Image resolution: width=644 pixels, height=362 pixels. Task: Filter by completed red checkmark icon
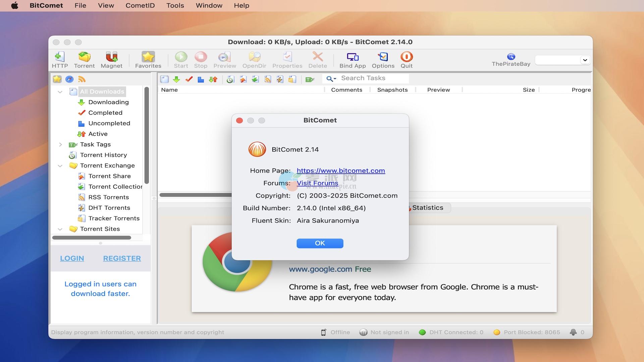point(189,79)
